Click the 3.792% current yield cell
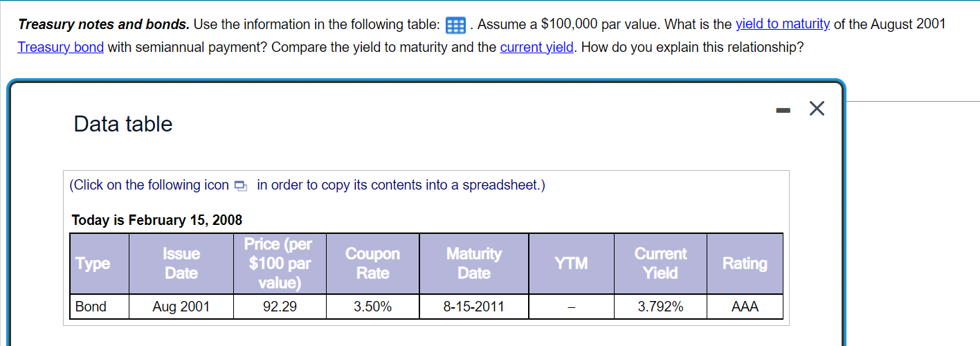 (660, 307)
